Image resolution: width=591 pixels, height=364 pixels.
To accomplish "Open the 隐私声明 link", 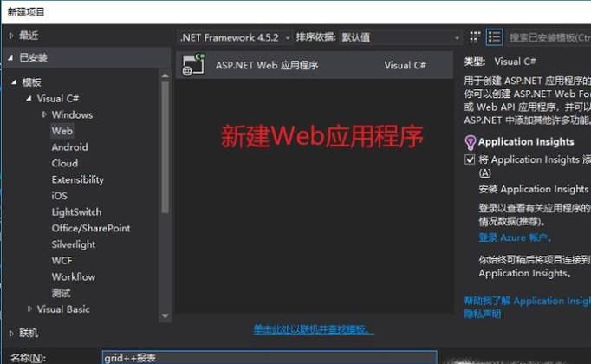I will coord(482,314).
